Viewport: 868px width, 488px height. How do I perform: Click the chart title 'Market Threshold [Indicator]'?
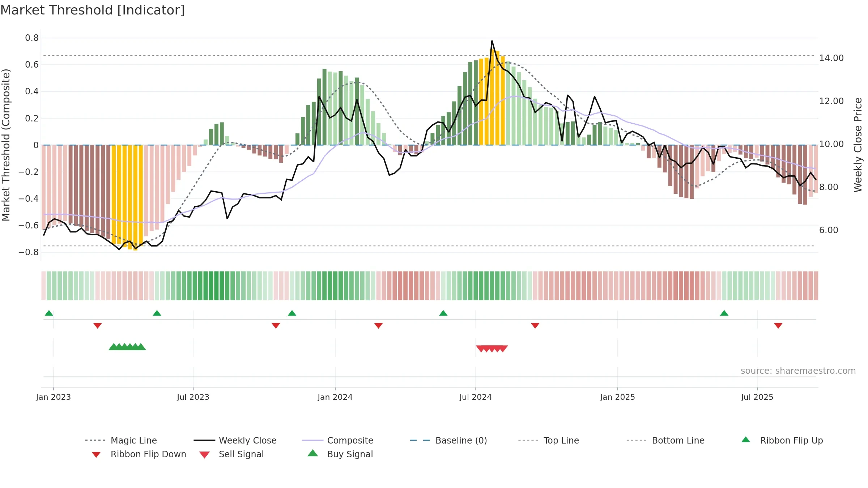click(93, 10)
